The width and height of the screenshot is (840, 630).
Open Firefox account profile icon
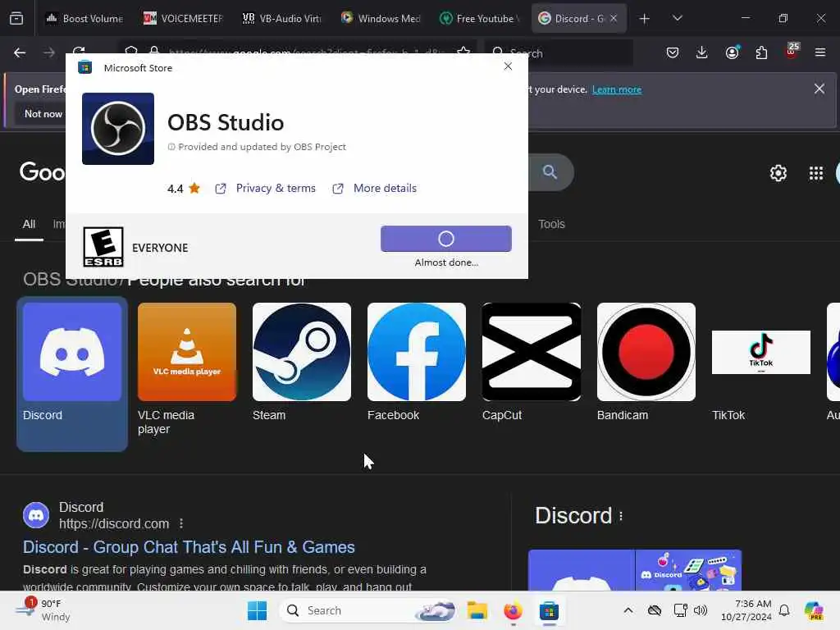coord(732,52)
